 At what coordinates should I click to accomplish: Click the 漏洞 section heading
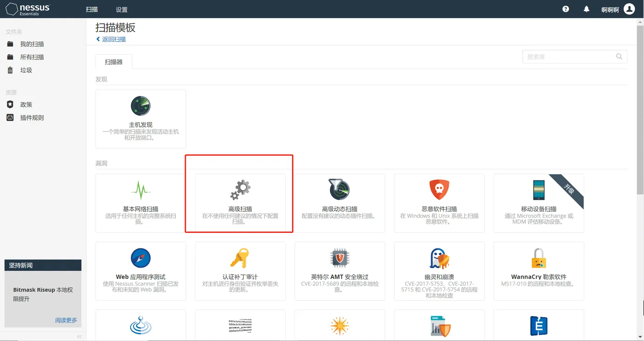point(101,163)
